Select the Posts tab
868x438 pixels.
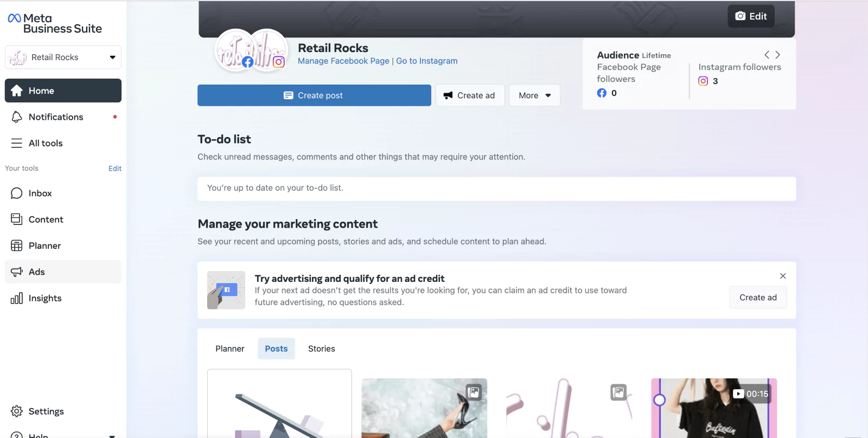click(x=276, y=349)
